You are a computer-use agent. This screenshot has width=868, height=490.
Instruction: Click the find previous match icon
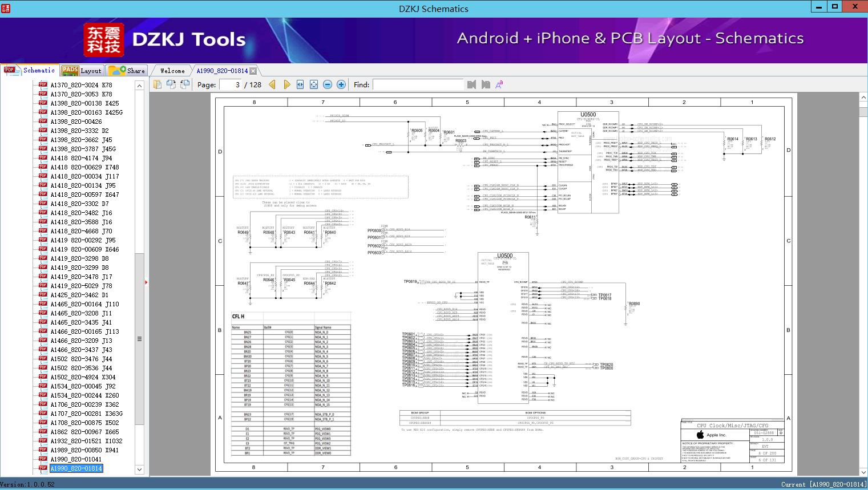471,84
